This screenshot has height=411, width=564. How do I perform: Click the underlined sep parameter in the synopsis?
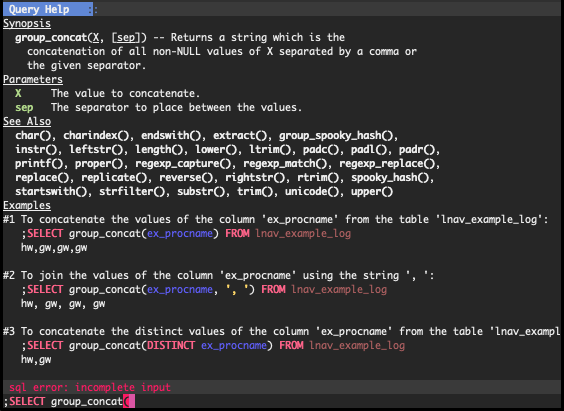[x=126, y=37]
